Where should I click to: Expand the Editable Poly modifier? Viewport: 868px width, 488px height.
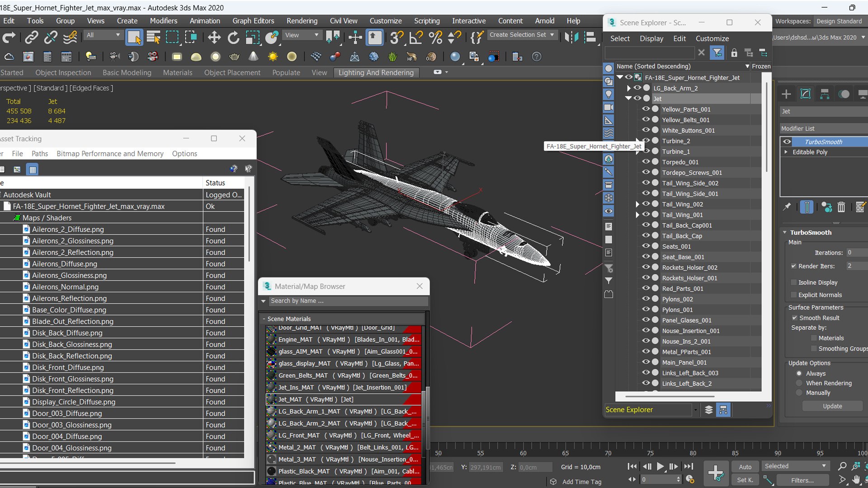click(x=786, y=152)
